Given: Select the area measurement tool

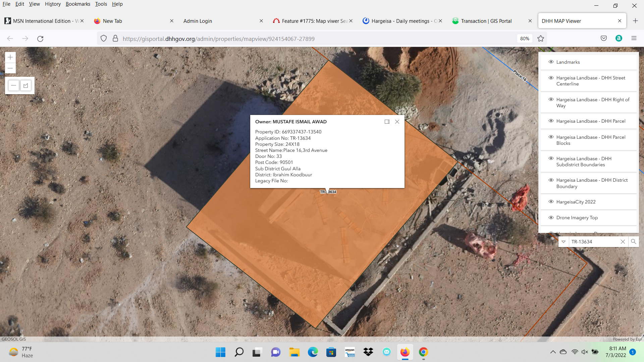Looking at the screenshot, I should pyautogui.click(x=26, y=85).
